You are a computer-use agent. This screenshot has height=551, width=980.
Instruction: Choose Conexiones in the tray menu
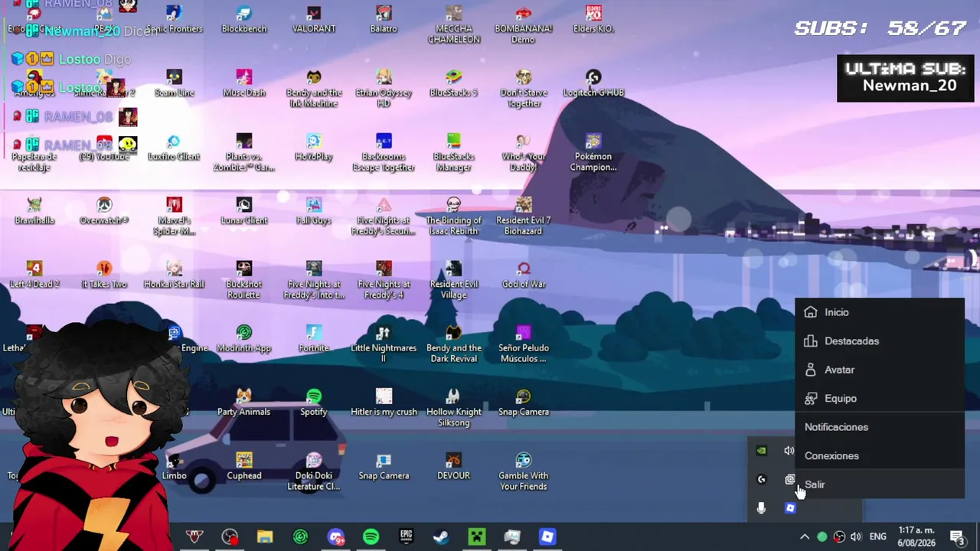click(880, 456)
